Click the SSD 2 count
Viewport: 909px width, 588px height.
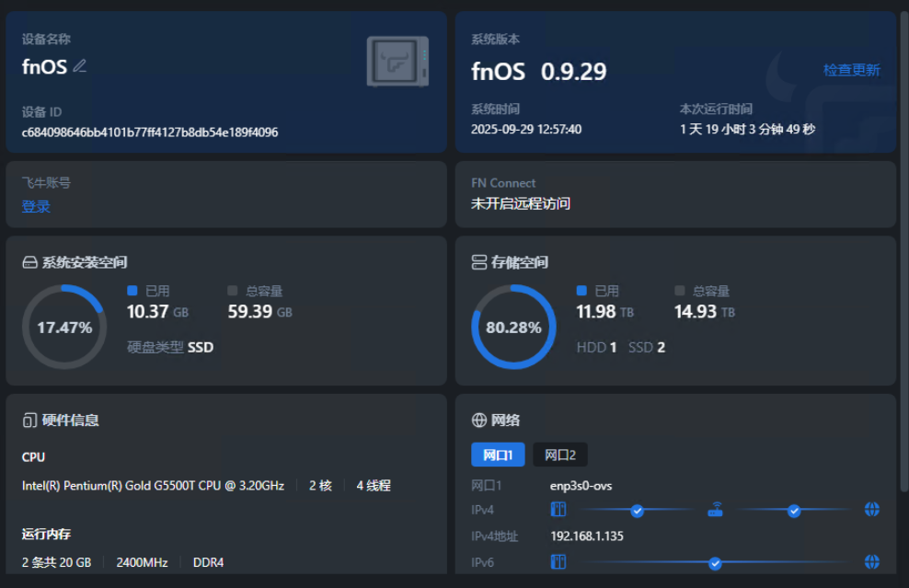click(x=647, y=347)
